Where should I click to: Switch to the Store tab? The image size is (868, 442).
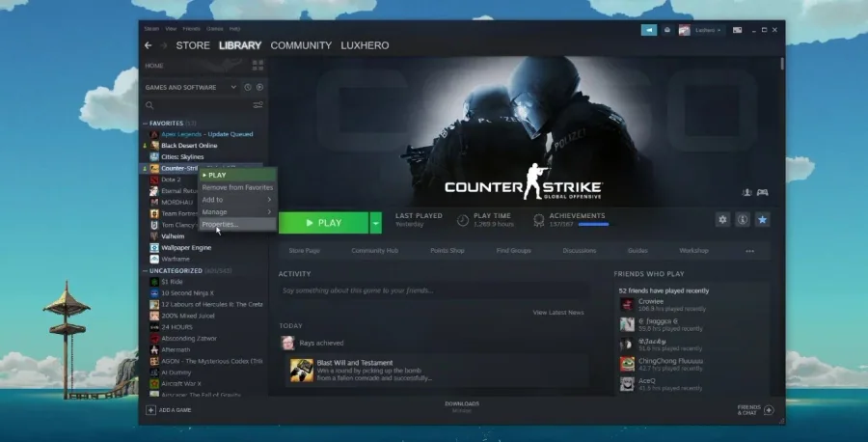pyautogui.click(x=193, y=45)
